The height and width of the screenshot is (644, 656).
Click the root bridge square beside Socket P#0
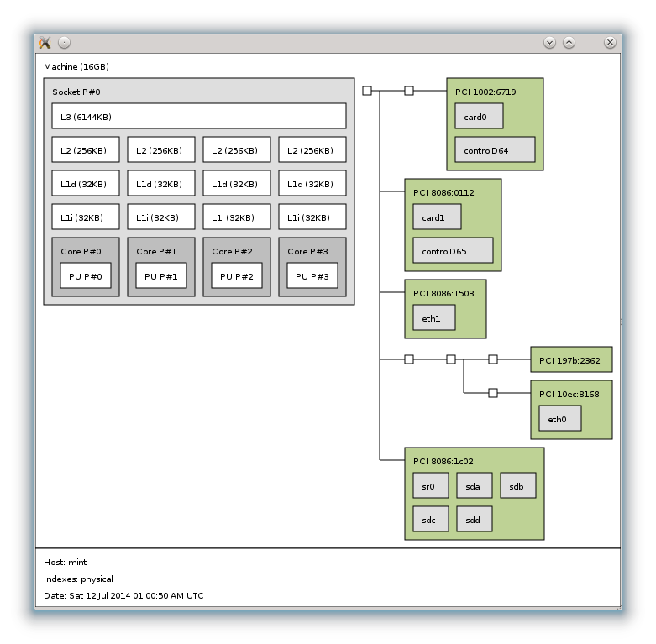pyautogui.click(x=367, y=91)
